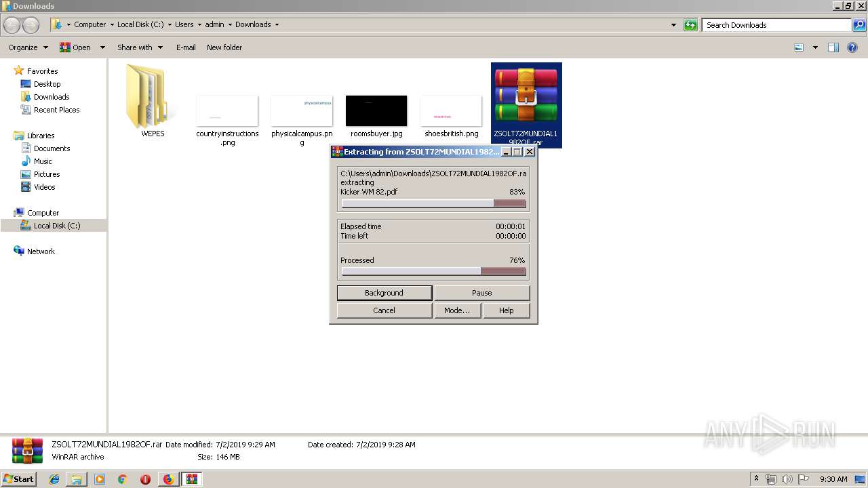Viewport: 868px width, 488px height.
Task: Open the Windows Start menu
Action: click(x=19, y=479)
